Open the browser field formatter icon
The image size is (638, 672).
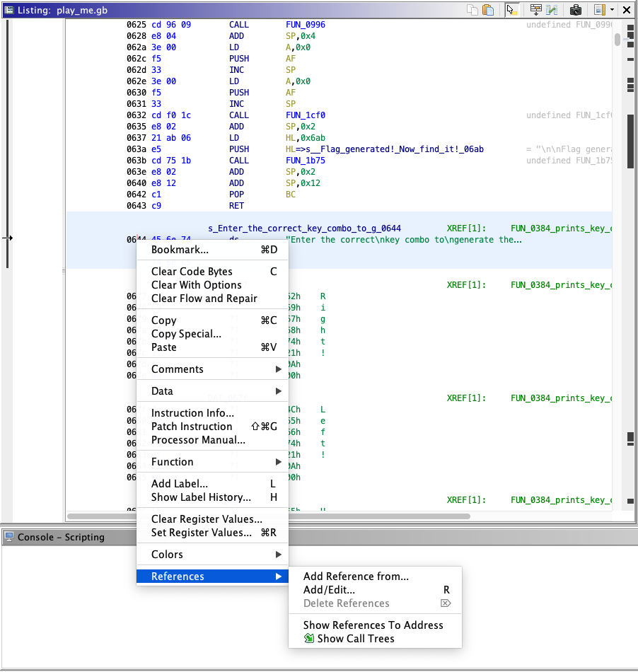click(x=535, y=10)
